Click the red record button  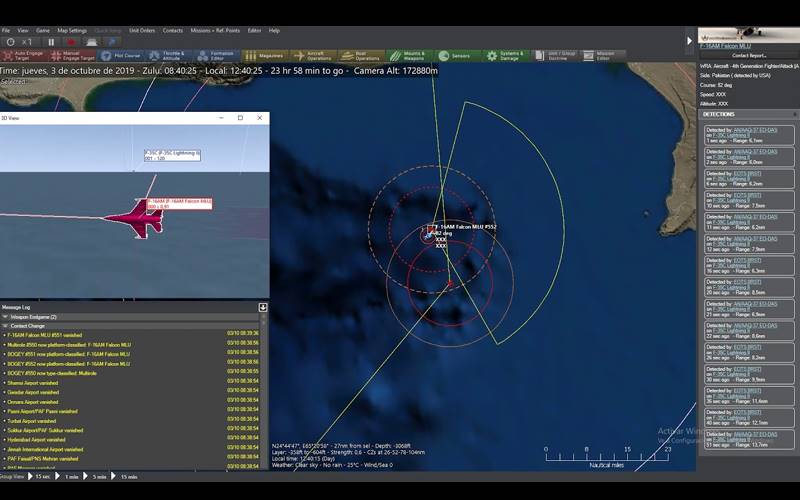(x=72, y=42)
